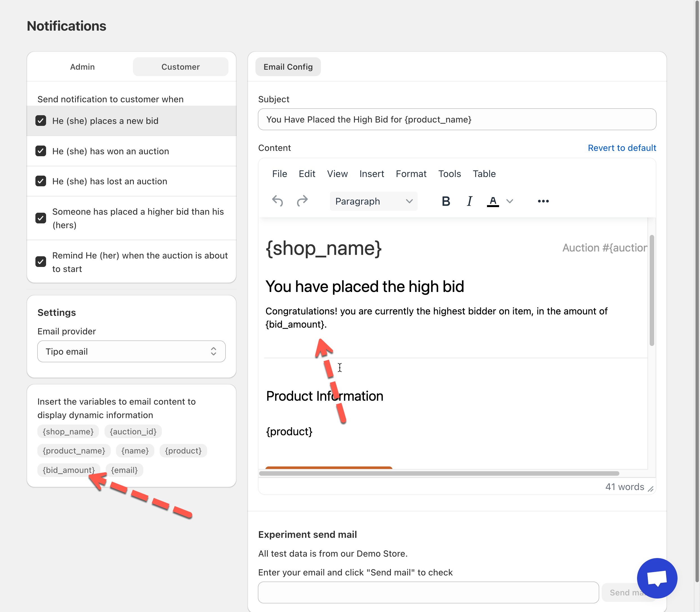Click the redo arrow in editor toolbar
The height and width of the screenshot is (612, 700).
point(302,201)
